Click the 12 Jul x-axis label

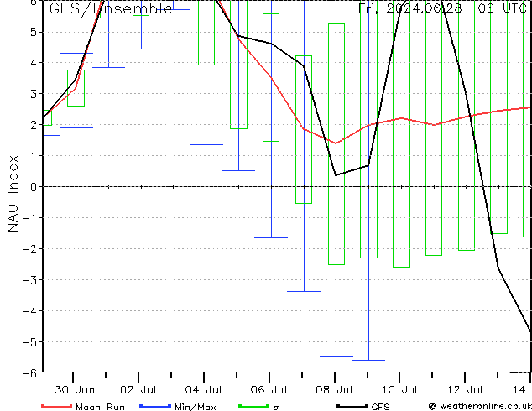[x=465, y=390]
